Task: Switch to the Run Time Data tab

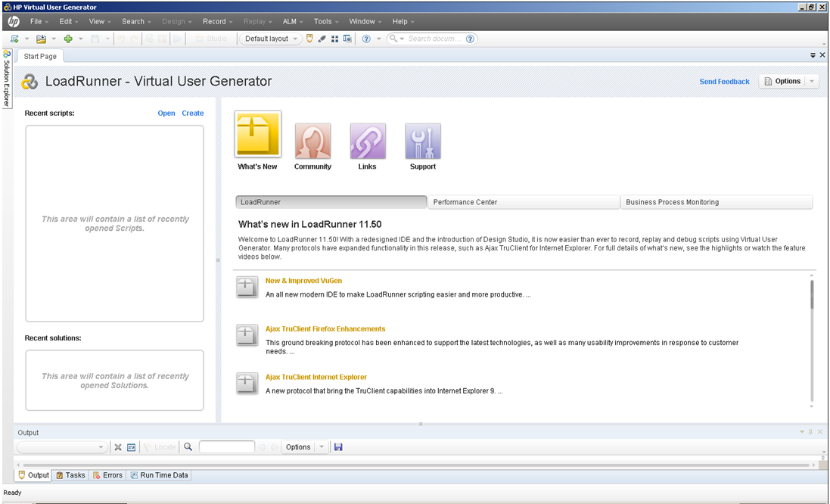Action: point(159,475)
